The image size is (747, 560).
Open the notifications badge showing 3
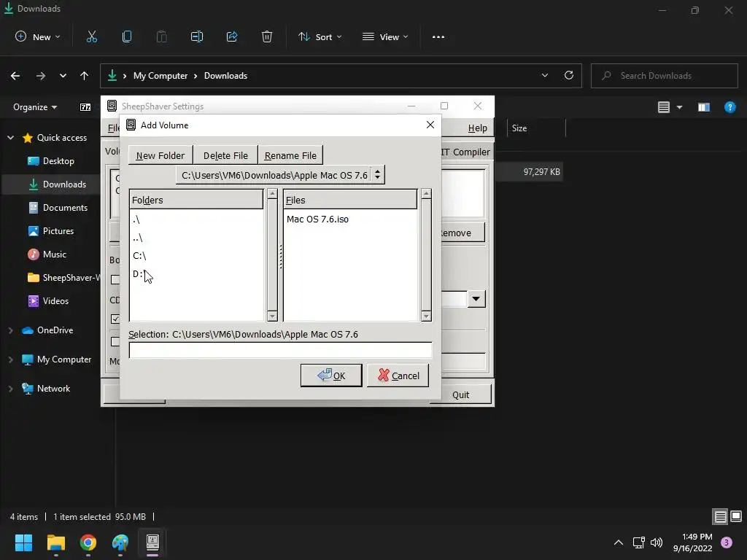click(727, 542)
